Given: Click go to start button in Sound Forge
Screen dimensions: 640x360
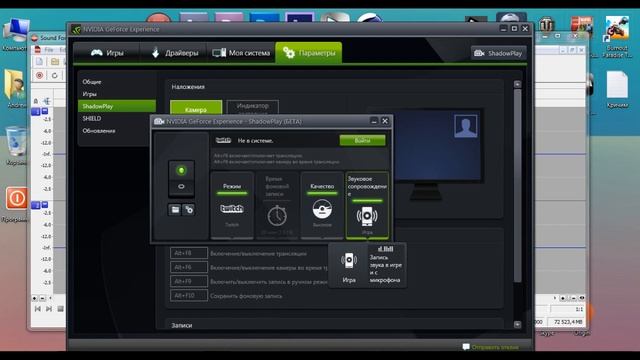Looking at the screenshot, I should pos(37,309).
